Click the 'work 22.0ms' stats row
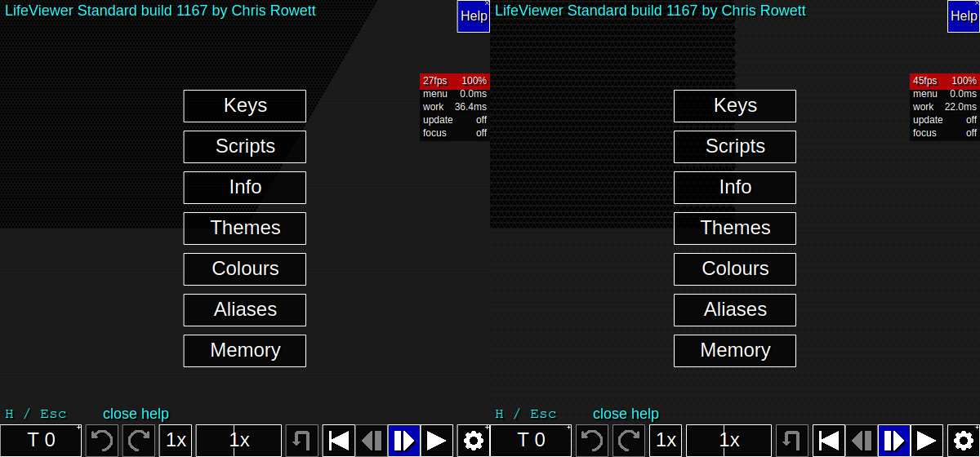The width and height of the screenshot is (980, 457). click(945, 107)
